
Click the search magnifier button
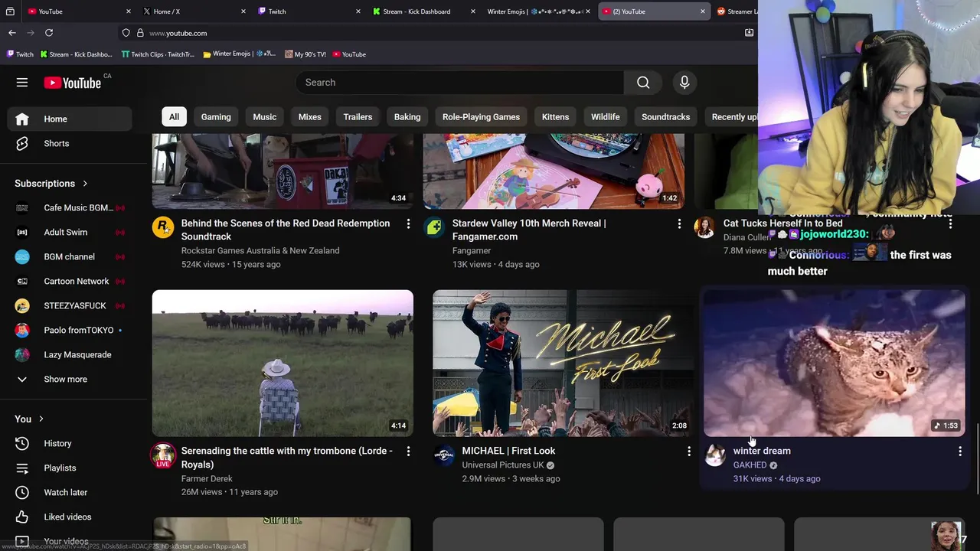(x=643, y=83)
